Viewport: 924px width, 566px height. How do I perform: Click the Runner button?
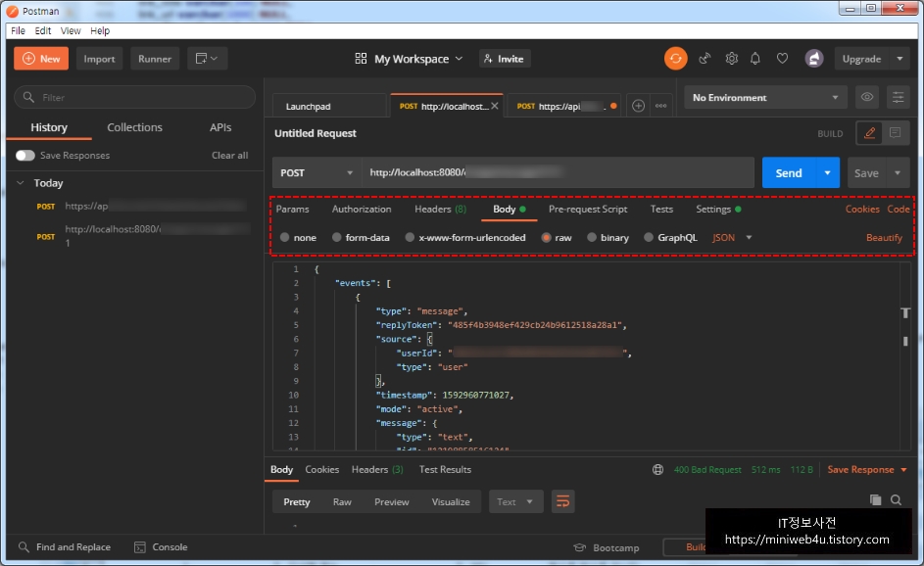click(155, 59)
